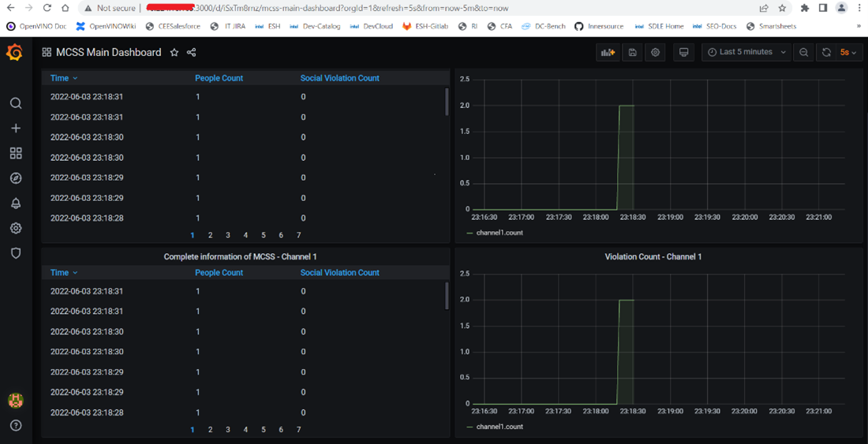Click the Add panel button
868x444 pixels.
(608, 53)
